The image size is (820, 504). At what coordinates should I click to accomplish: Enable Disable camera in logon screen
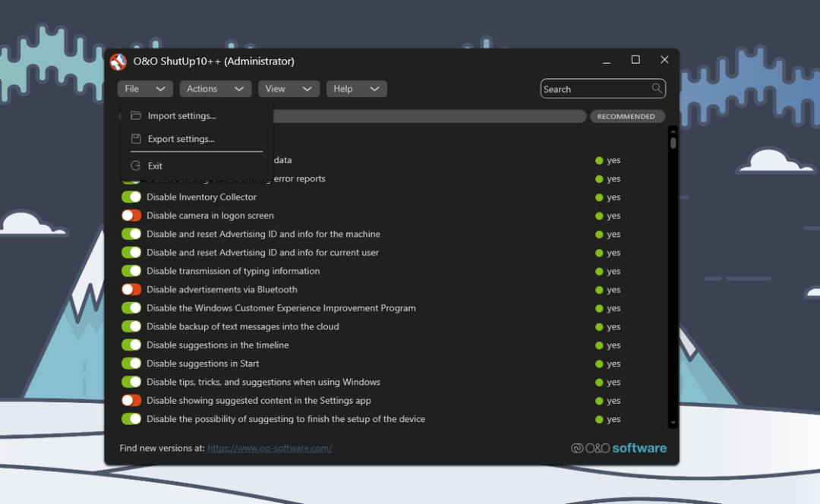point(131,216)
